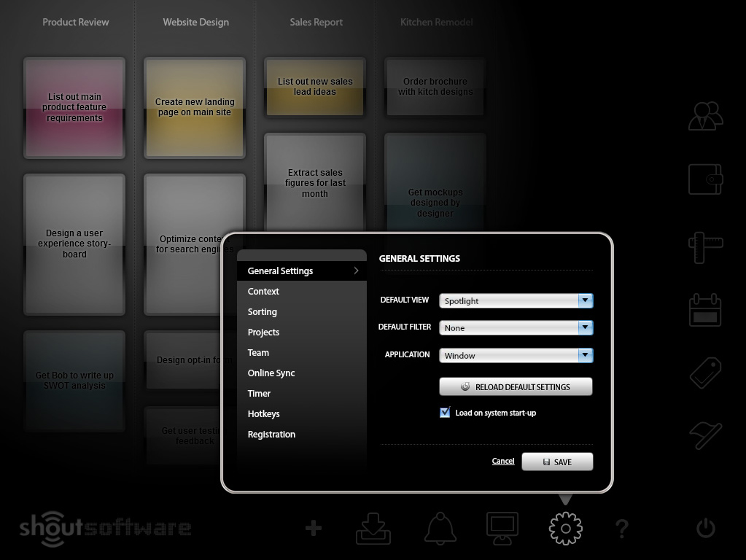Screen dimensions: 746x560
Task: Click the tag icon in sidebar
Action: pyautogui.click(x=705, y=373)
